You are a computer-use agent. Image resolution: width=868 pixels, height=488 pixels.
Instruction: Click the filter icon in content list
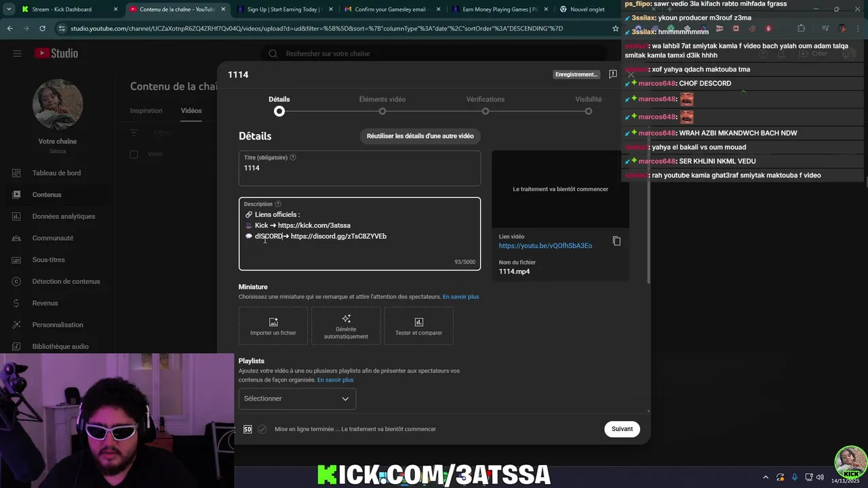pyautogui.click(x=134, y=134)
